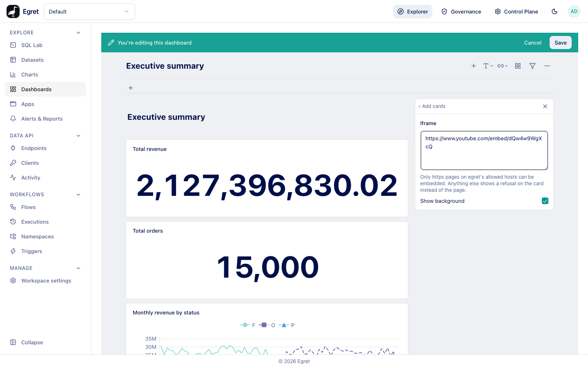
Task: Open Executions page
Action: [x=45, y=222]
